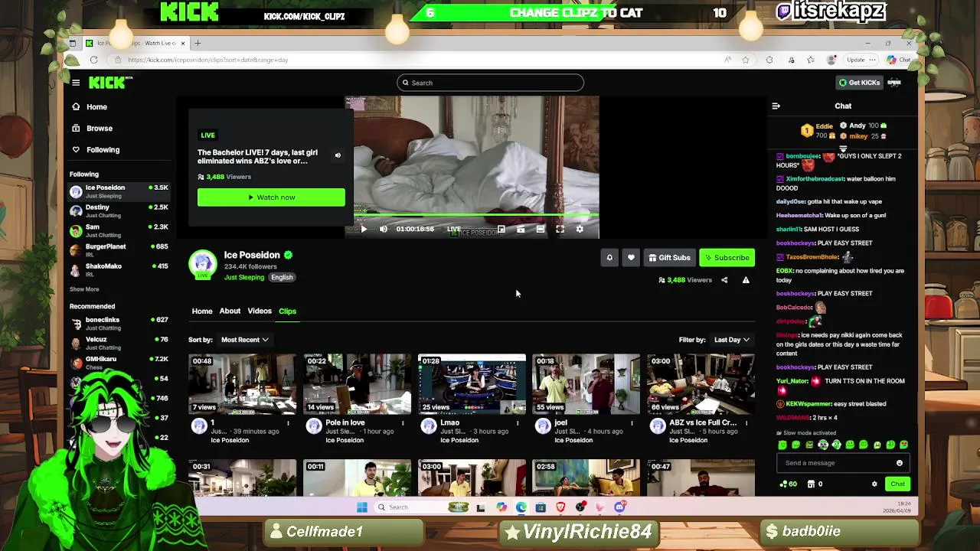The image size is (980, 551).
Task: Open ShakoMako channel in the sidebar
Action: [119, 270]
